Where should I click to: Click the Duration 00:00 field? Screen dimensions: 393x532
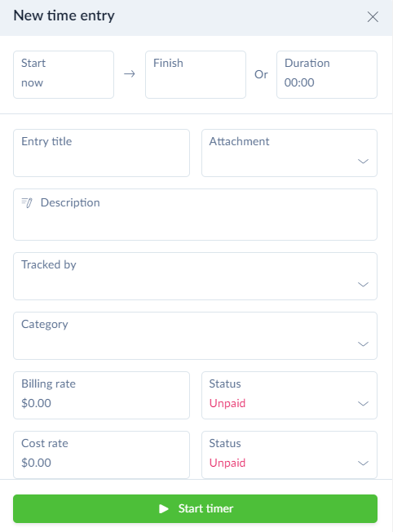(327, 74)
